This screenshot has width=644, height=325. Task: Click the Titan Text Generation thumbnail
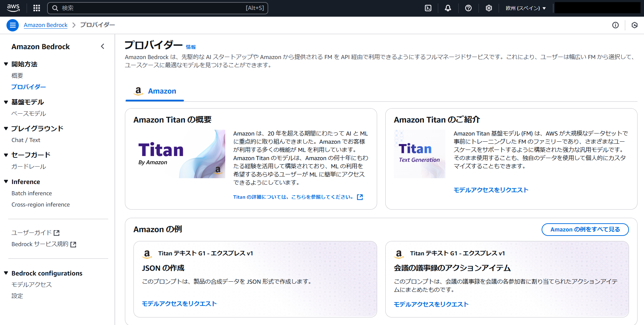420,154
